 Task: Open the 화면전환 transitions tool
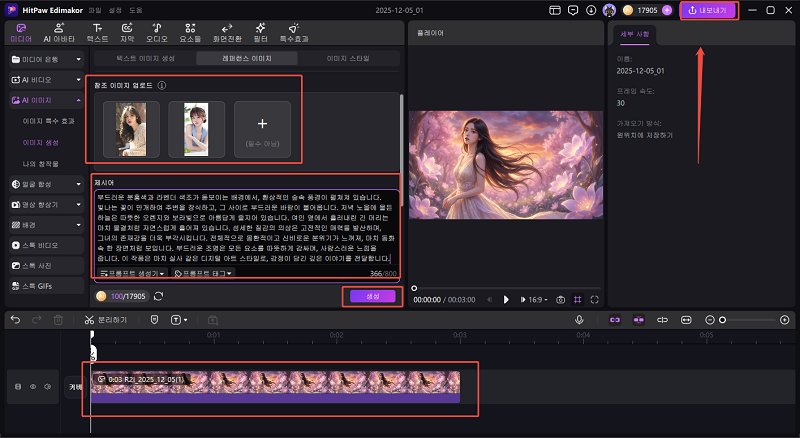point(227,33)
